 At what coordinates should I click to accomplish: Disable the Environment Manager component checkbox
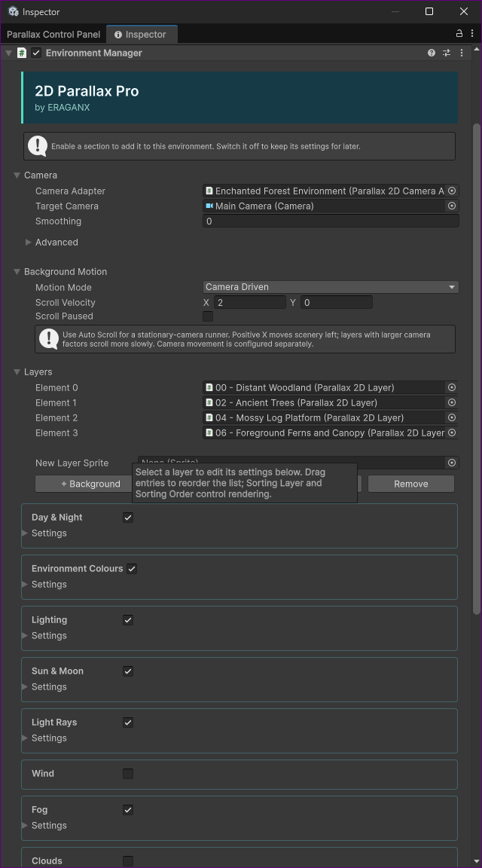(36, 53)
